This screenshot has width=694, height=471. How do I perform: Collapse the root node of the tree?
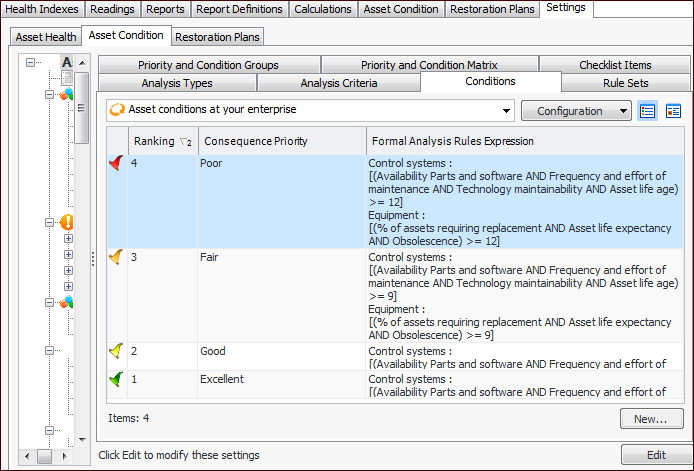click(31, 63)
